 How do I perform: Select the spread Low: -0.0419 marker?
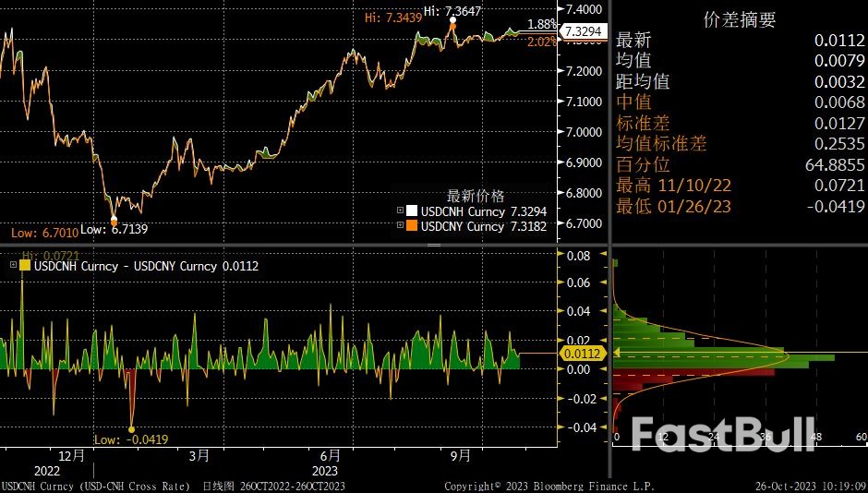point(131,429)
